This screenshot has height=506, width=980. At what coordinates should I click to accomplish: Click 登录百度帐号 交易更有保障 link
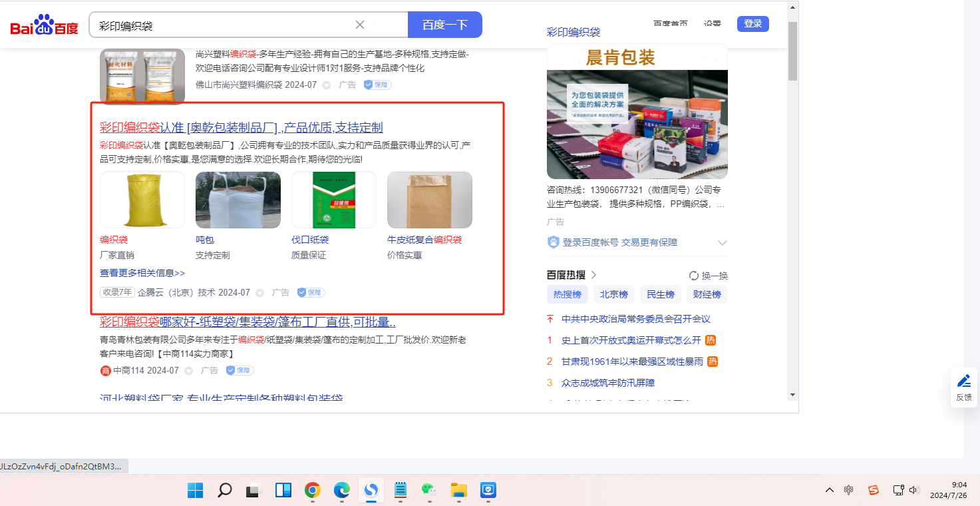[620, 242]
